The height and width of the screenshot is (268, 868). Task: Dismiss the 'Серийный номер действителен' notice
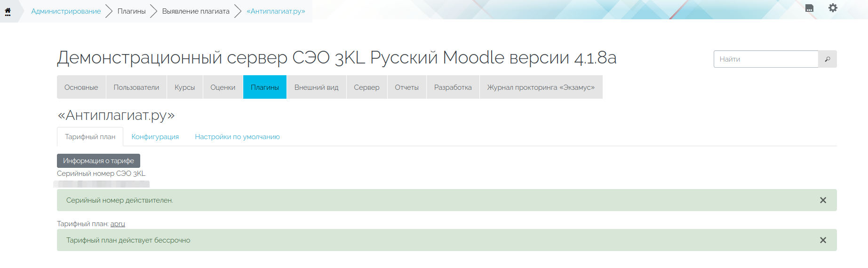click(x=823, y=200)
